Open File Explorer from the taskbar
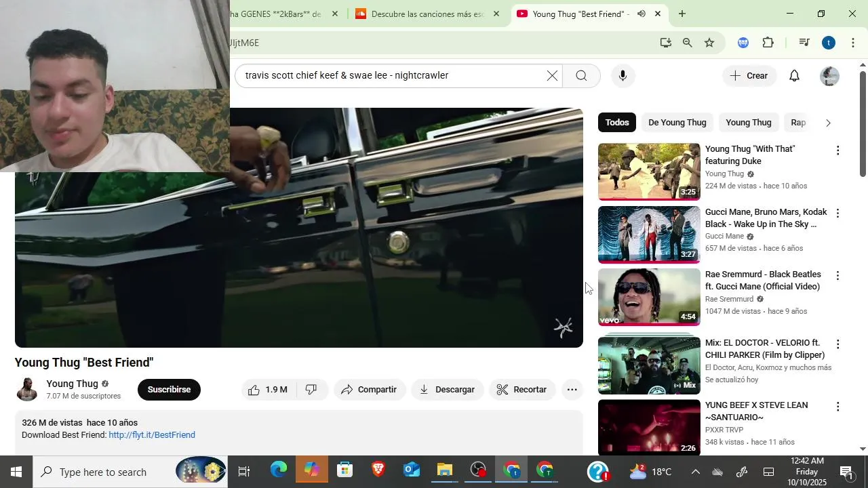The image size is (868, 488). (444, 470)
